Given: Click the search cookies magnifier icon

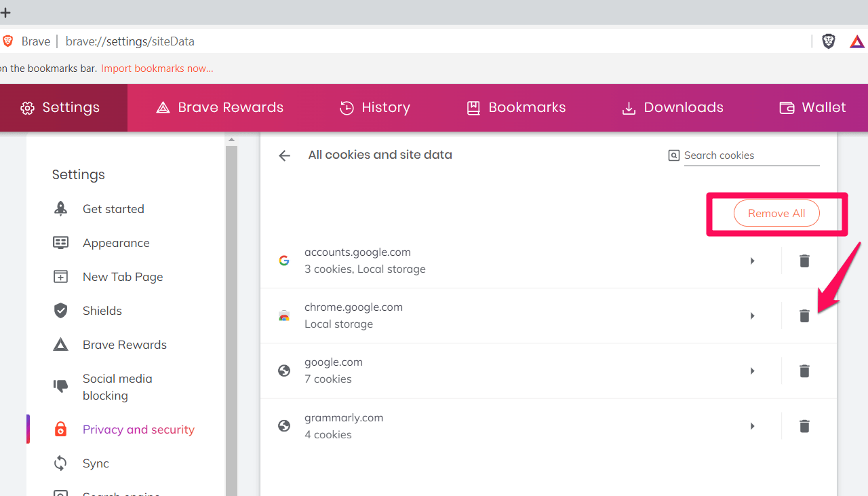Looking at the screenshot, I should coord(673,155).
